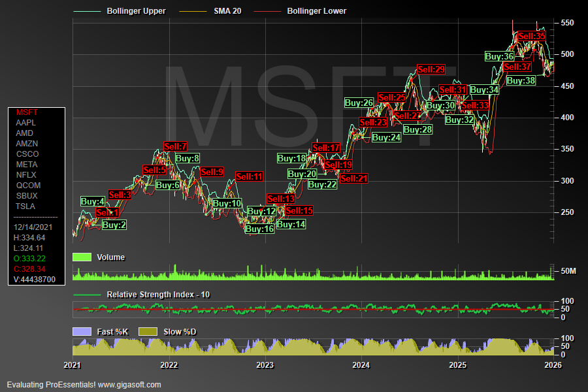Click the Sell:13 annotation marker
The width and height of the screenshot is (588, 392).
pos(281,199)
